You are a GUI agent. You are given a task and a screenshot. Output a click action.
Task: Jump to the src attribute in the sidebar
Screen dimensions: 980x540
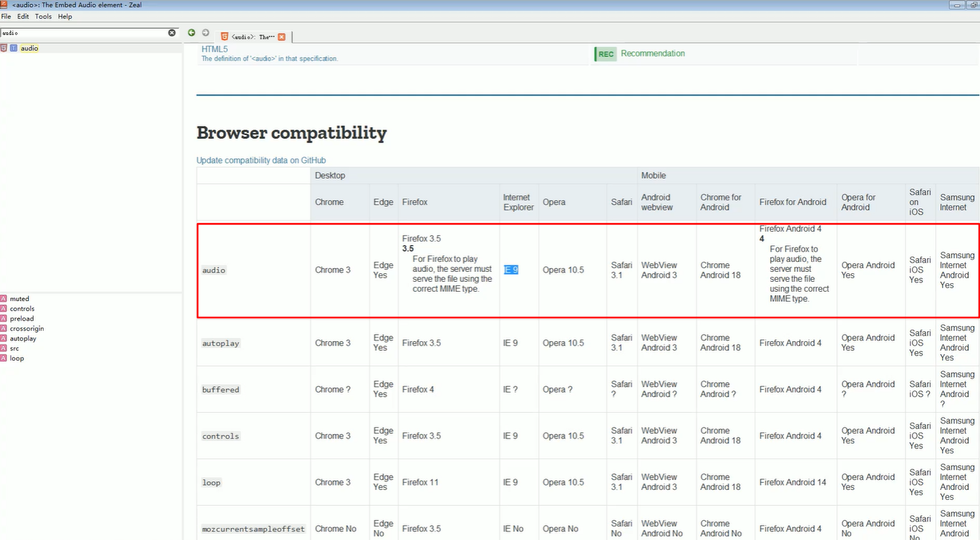tap(14, 348)
